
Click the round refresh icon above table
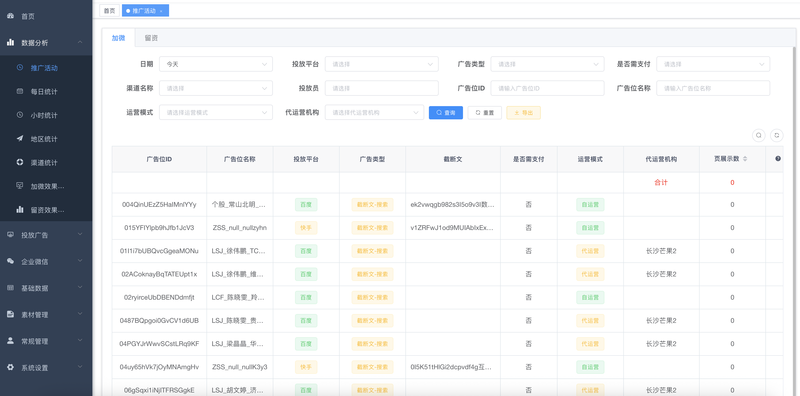coord(777,135)
